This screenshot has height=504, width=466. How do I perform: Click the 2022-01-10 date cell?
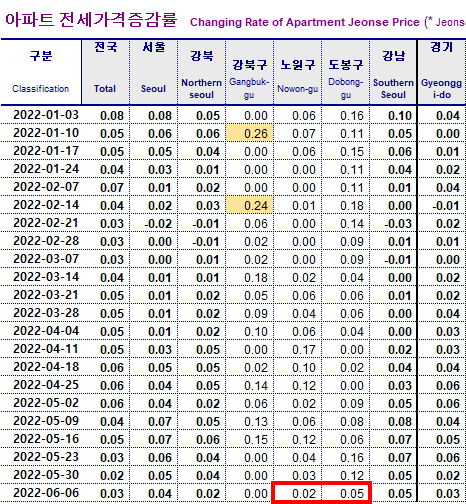41,133
